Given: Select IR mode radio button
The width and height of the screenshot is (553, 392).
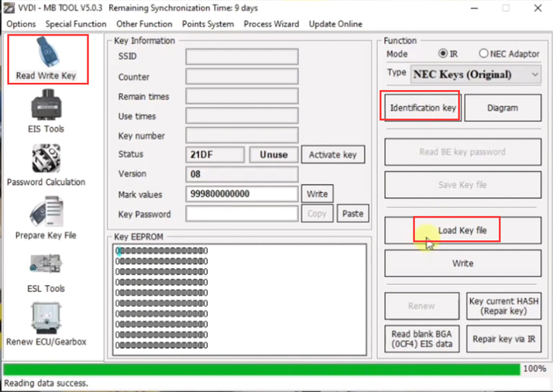Looking at the screenshot, I should 442,53.
